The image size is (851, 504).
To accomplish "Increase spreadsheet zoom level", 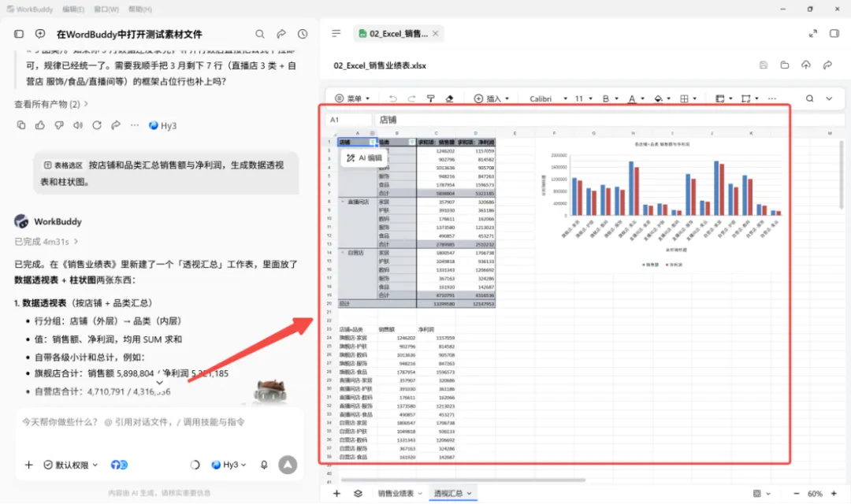I will coord(834,494).
